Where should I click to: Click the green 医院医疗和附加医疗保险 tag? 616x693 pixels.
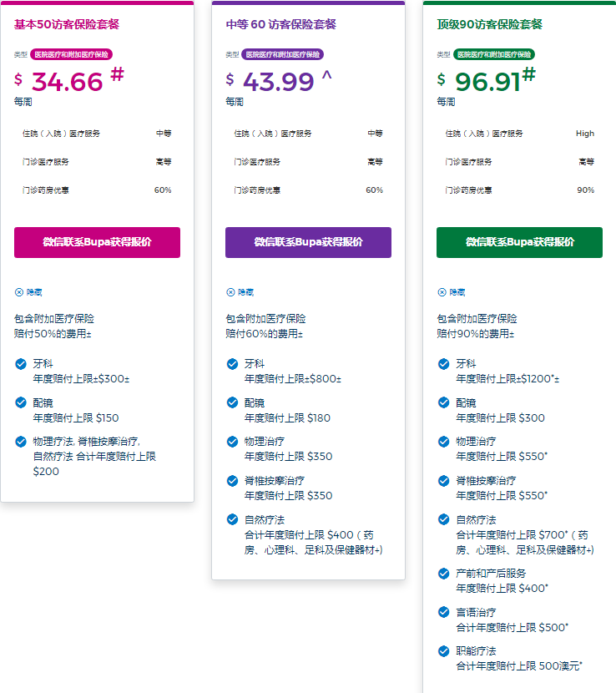pos(494,54)
